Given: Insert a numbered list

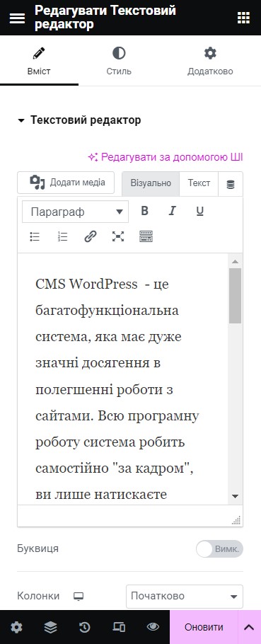Looking at the screenshot, I should (62, 236).
